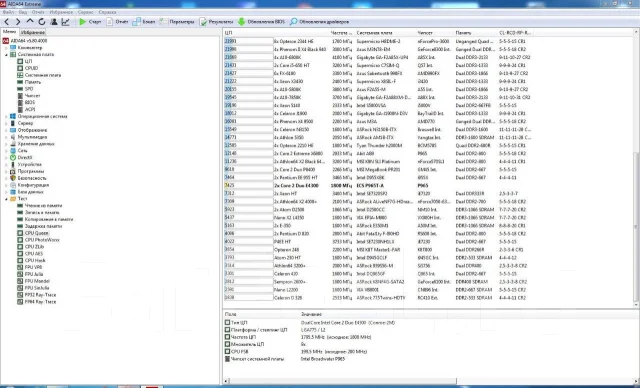Start the benchmark with the green Старт button

click(90, 22)
